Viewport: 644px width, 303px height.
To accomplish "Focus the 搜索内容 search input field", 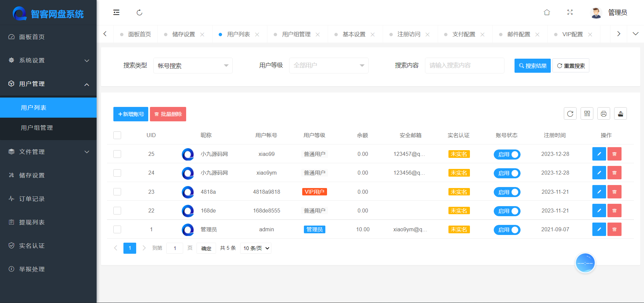I will 465,65.
